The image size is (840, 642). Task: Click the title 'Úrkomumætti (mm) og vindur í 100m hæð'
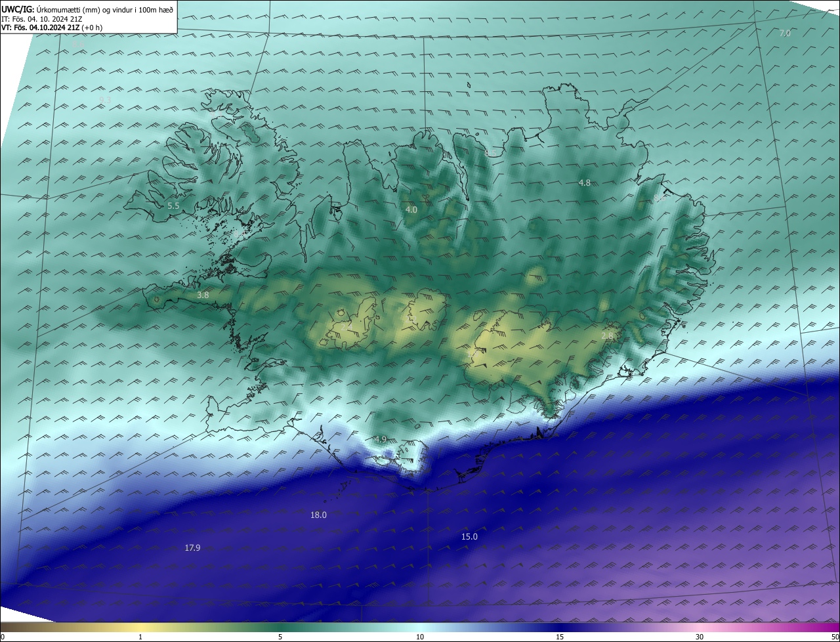tap(104, 9)
